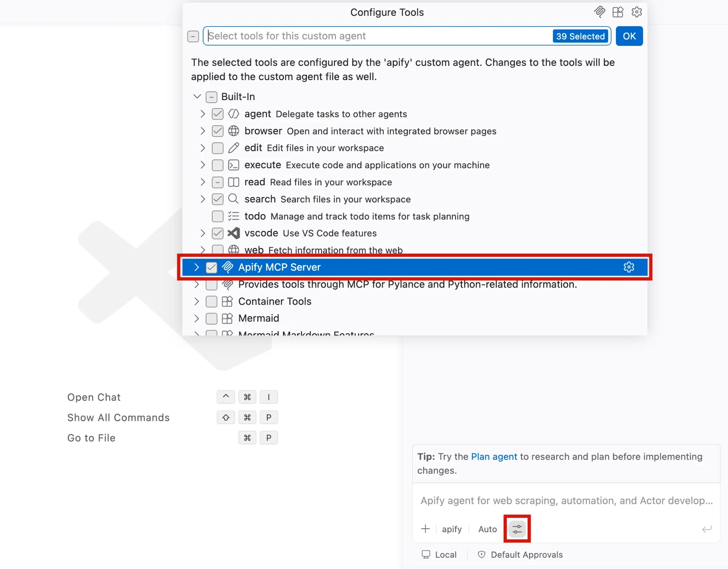Uncheck the vscode tool checkbox
Screen dimensions: 728x569
[217, 233]
